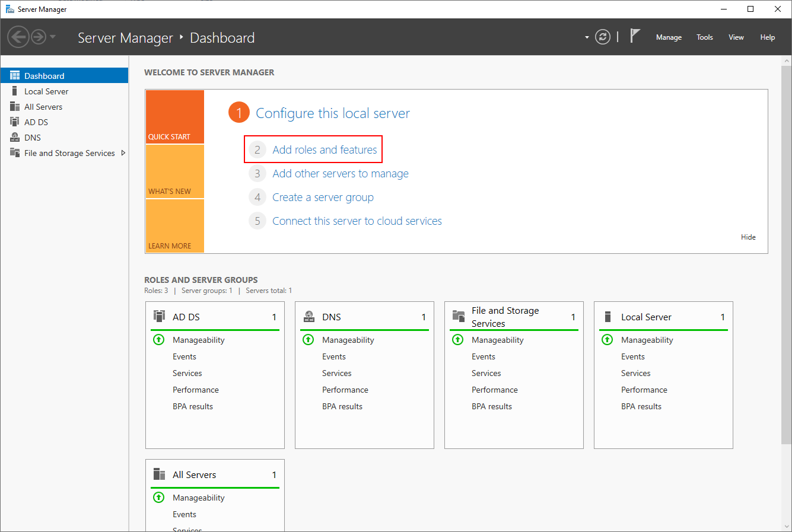Click the Dashboard icon in sidebar

pos(15,76)
